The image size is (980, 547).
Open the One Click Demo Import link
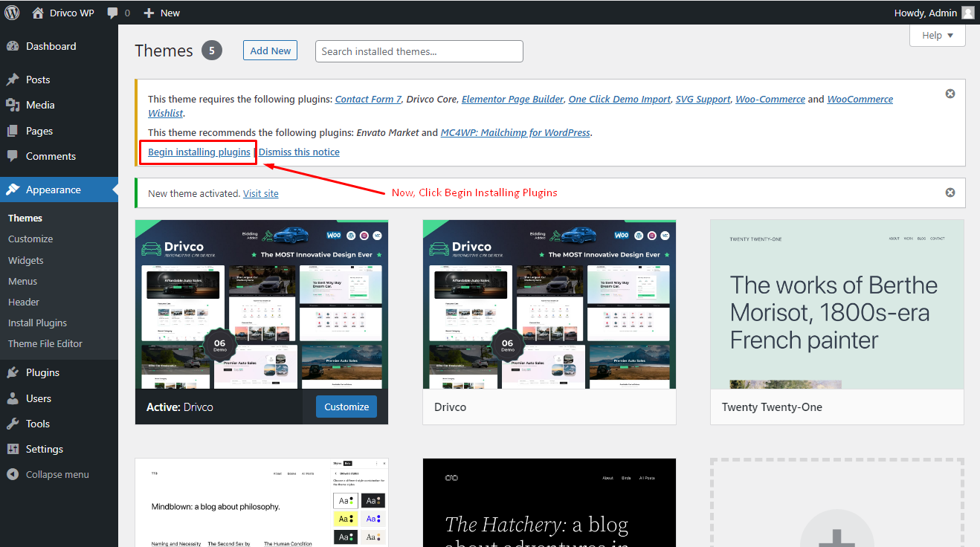tap(619, 99)
